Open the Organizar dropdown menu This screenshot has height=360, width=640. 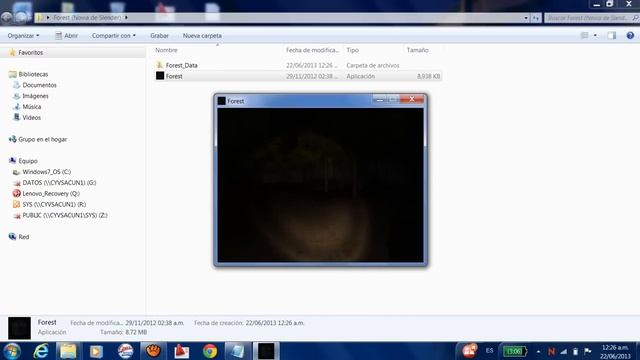pos(23,36)
